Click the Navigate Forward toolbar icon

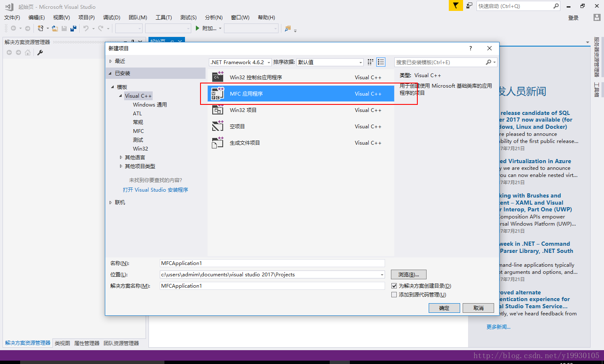click(x=28, y=29)
